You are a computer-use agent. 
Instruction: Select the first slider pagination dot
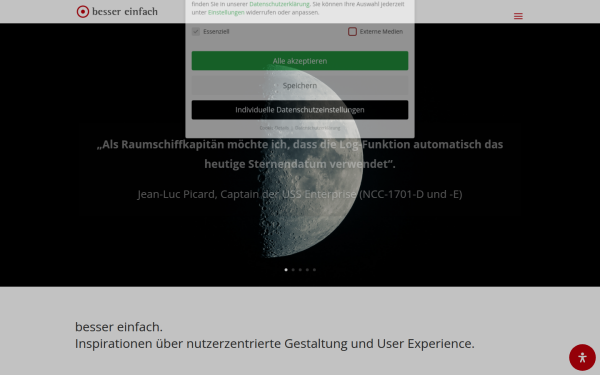[x=286, y=270]
